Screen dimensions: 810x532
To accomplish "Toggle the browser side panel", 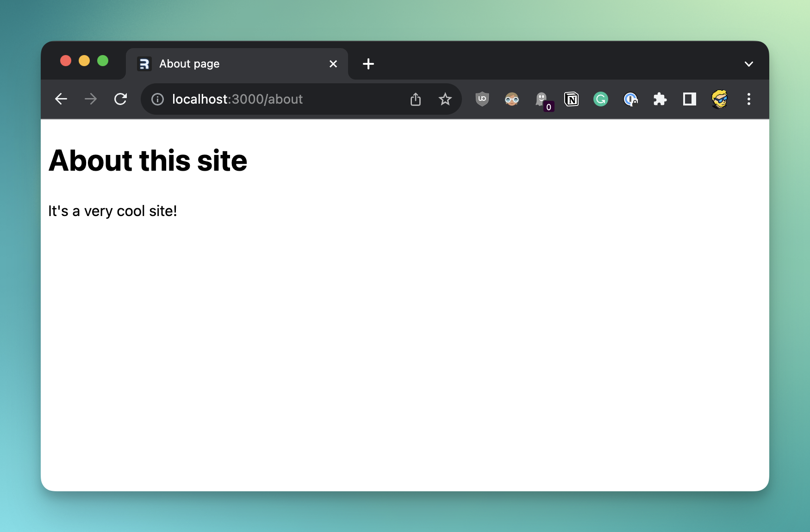I will 690,99.
